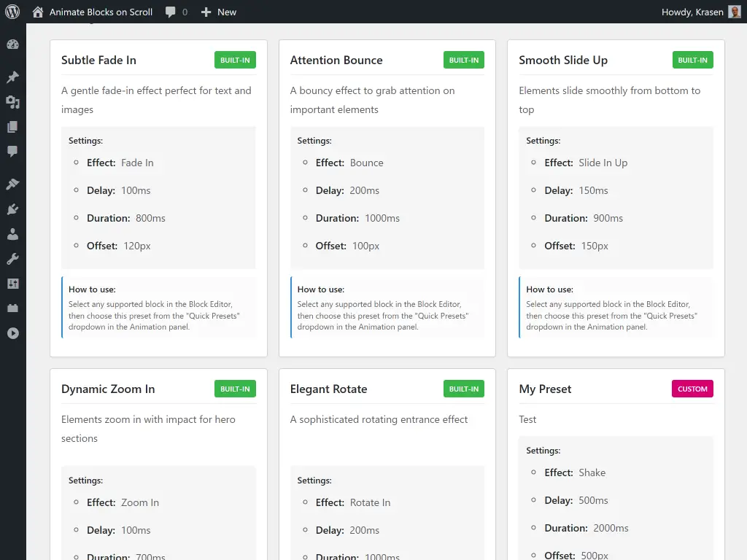
Task: Select the Posts pushpin icon
Action: tap(12, 77)
